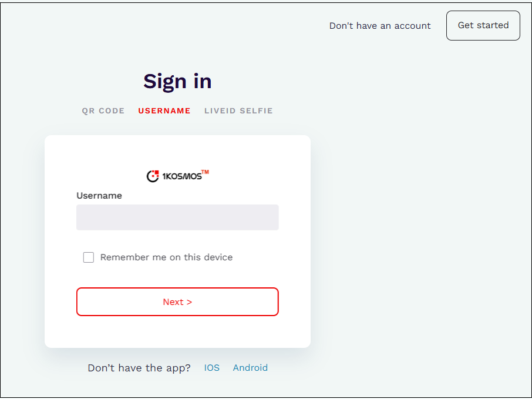
Task: Open the LIVEID SELFIE tab
Action: [238, 110]
